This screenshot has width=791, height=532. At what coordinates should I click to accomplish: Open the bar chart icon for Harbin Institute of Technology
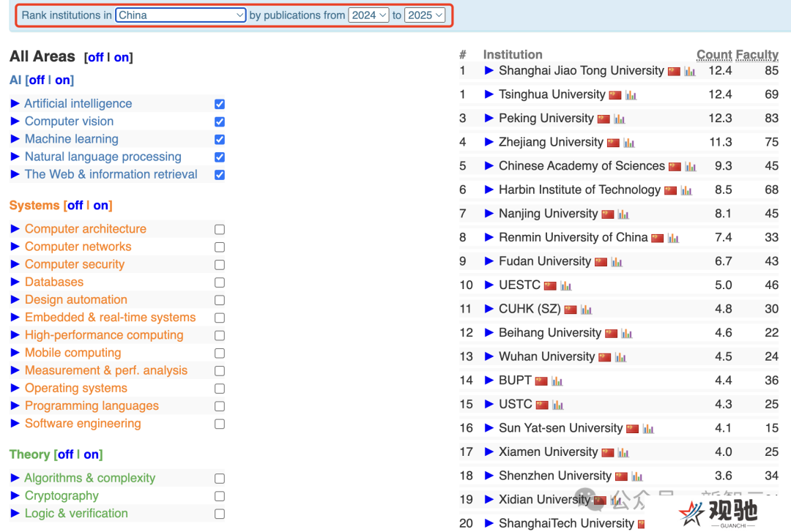686,190
